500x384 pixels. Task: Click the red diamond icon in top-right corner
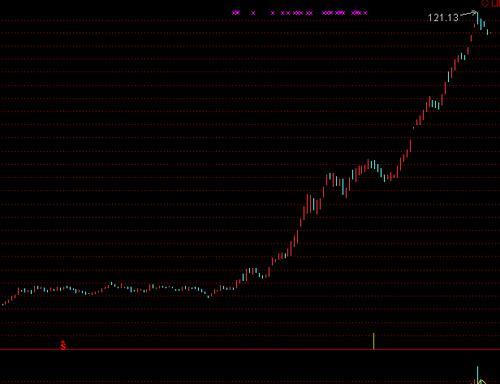485,3
